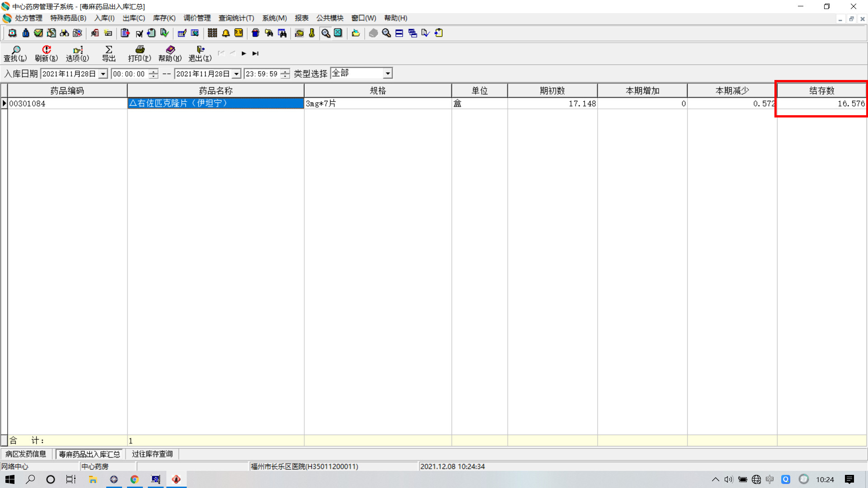Screen dimensions: 868x488
Task: Open the 查询统计(T) menu
Action: click(x=236, y=18)
